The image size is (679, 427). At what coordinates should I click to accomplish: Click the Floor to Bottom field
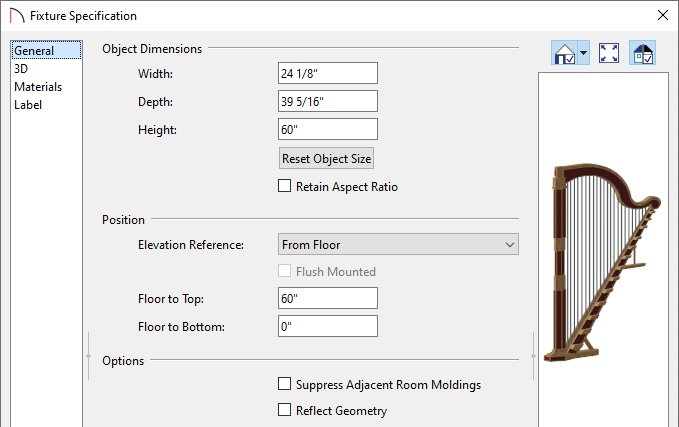click(328, 326)
